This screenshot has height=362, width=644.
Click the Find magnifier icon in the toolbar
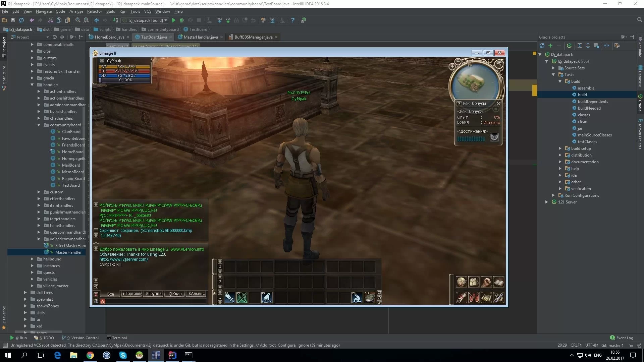(x=78, y=20)
